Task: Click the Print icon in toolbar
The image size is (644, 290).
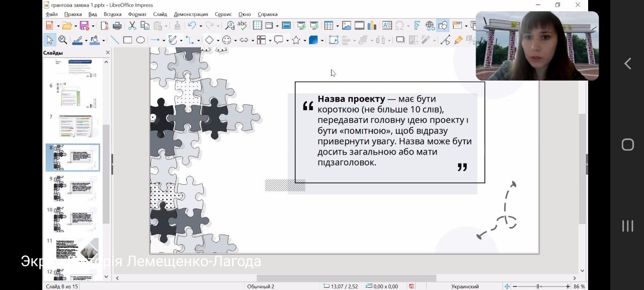Action: click(x=117, y=26)
